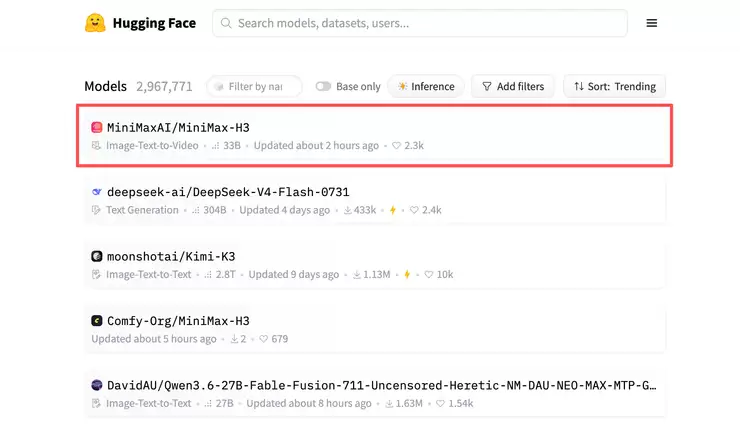Click the 2,967,771 models count
The height and width of the screenshot is (427, 740).
[164, 86]
